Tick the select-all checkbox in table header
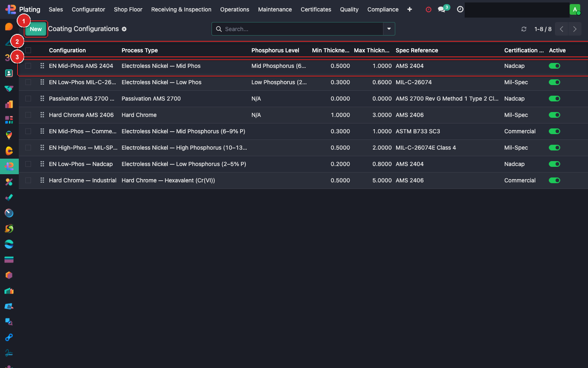This screenshot has height=368, width=588. click(28, 50)
